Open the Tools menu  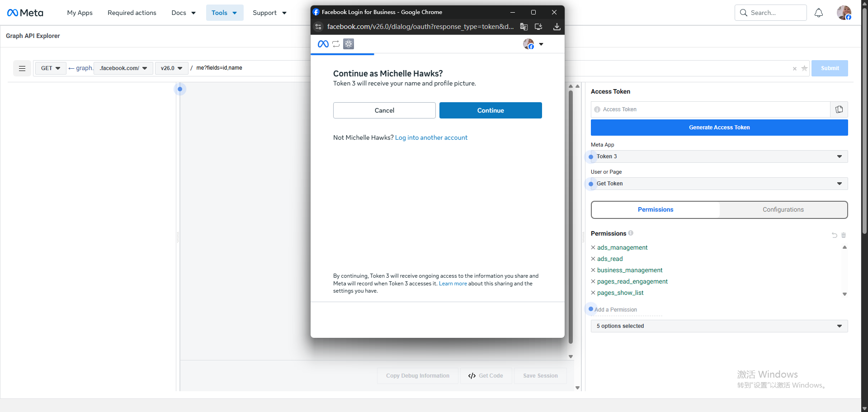[224, 13]
